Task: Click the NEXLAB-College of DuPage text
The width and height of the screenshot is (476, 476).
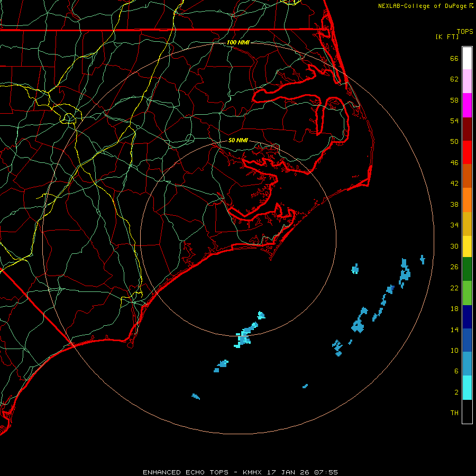Action: pos(422,6)
